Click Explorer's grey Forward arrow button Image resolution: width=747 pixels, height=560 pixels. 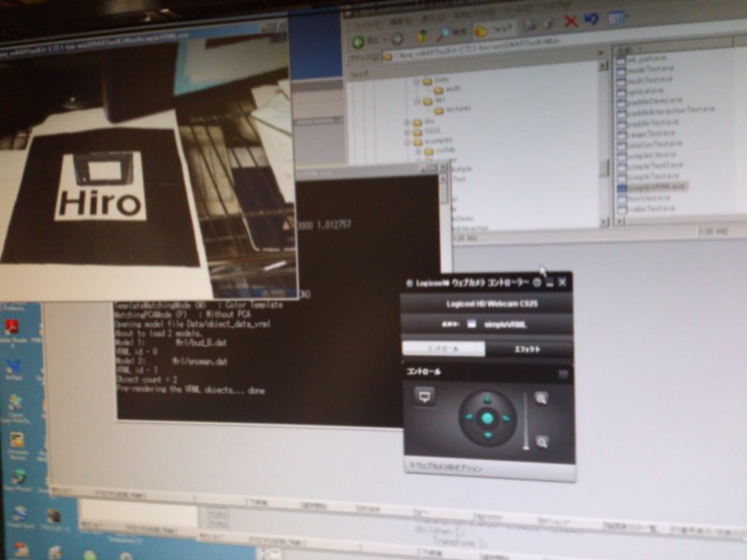[397, 39]
